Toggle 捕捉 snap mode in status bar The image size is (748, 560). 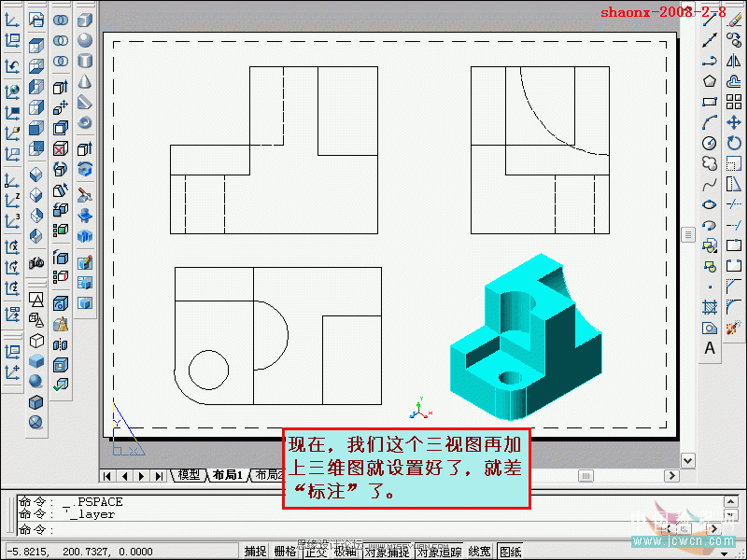(x=255, y=552)
